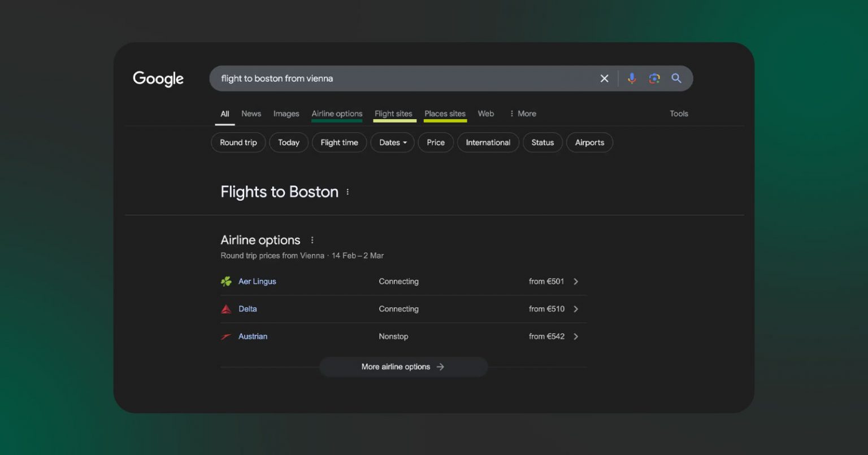The image size is (868, 455).
Task: Apply the Price filter chip
Action: tap(436, 142)
